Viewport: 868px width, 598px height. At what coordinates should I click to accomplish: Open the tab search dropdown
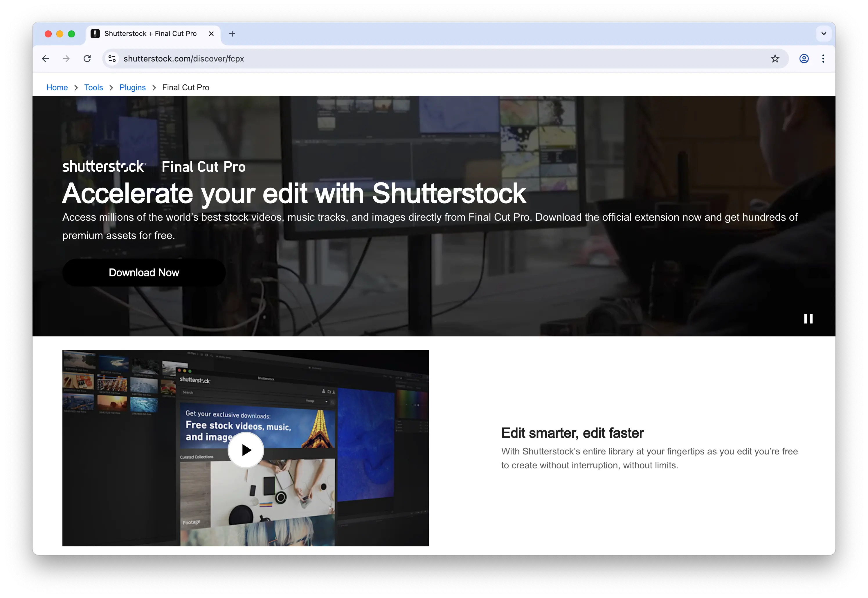(823, 33)
